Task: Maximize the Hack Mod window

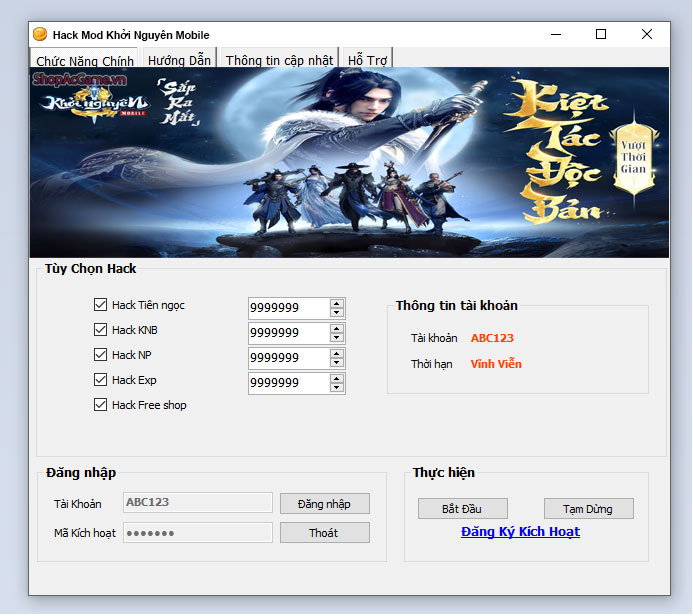Action: click(601, 34)
